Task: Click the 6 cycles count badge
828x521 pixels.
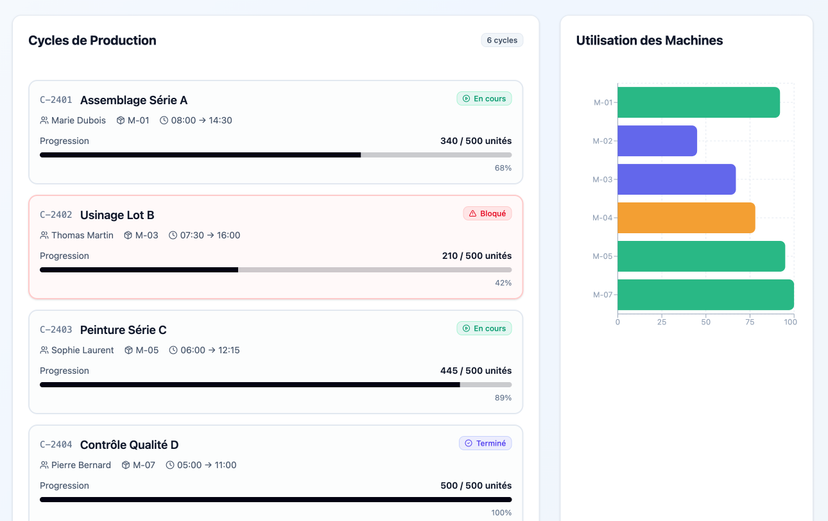Action: click(501, 41)
